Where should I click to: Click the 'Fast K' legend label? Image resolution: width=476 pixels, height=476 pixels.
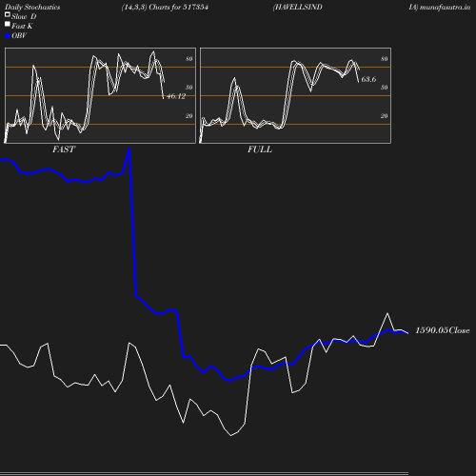coord(22,26)
